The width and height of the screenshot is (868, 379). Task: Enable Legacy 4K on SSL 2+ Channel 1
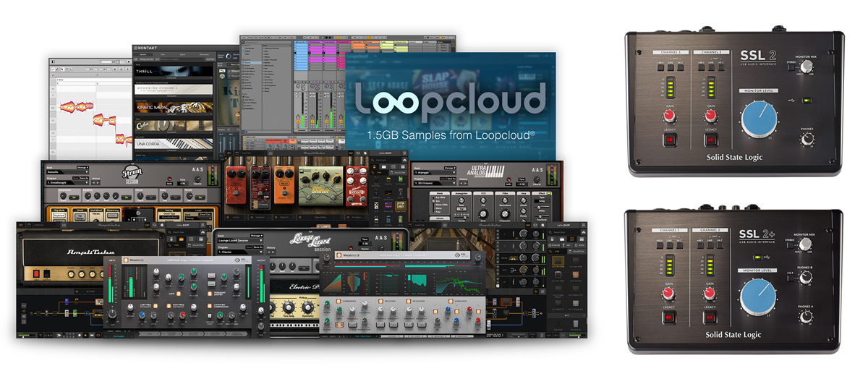tap(669, 318)
